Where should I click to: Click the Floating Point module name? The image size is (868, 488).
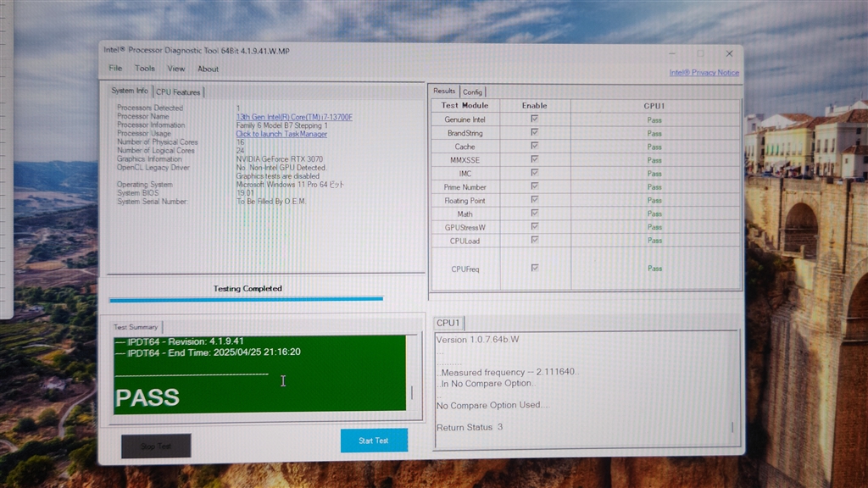465,201
